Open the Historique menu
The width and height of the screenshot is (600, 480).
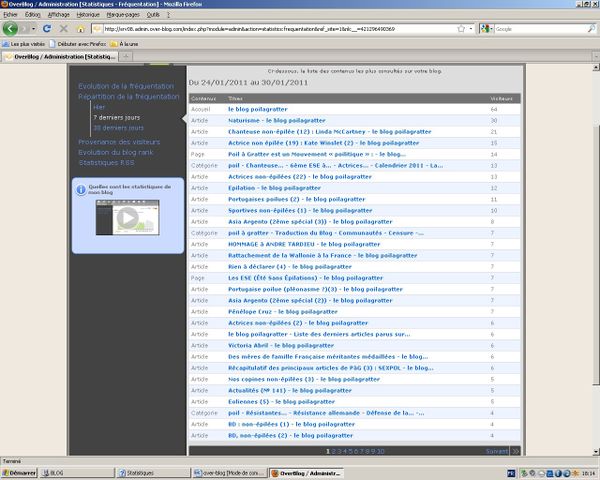(88, 15)
